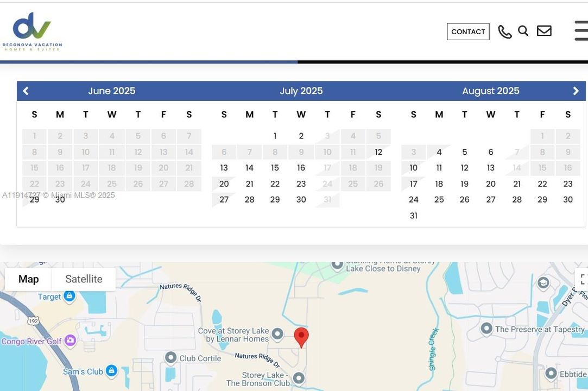Select the Map view tab
Screen dimensions: 588x391
pyautogui.click(x=28, y=279)
